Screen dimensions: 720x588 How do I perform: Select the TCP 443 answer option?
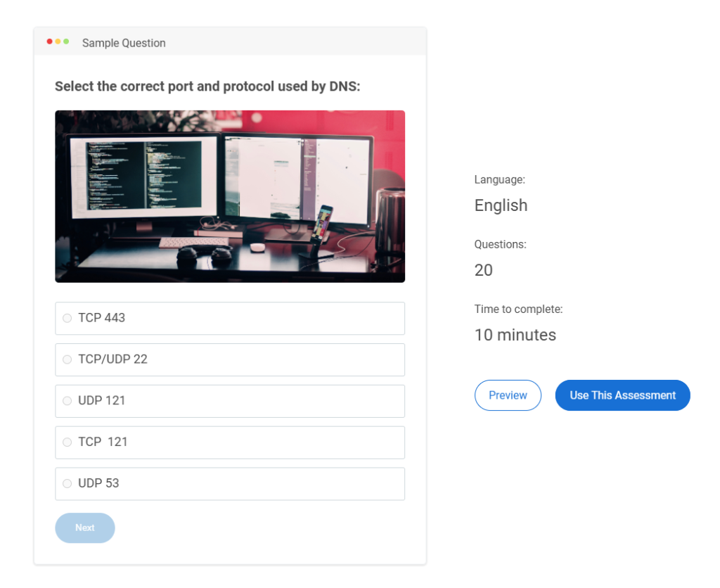coord(67,319)
